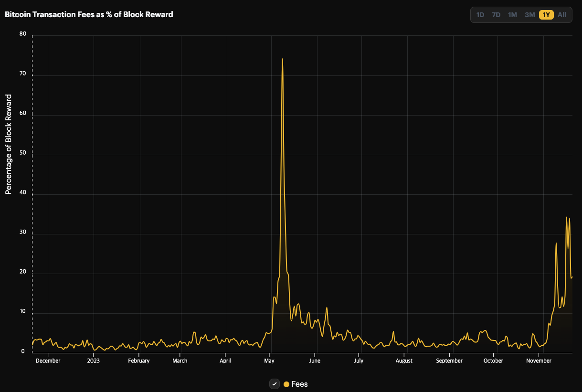Choose the 1Y time range

pos(546,15)
